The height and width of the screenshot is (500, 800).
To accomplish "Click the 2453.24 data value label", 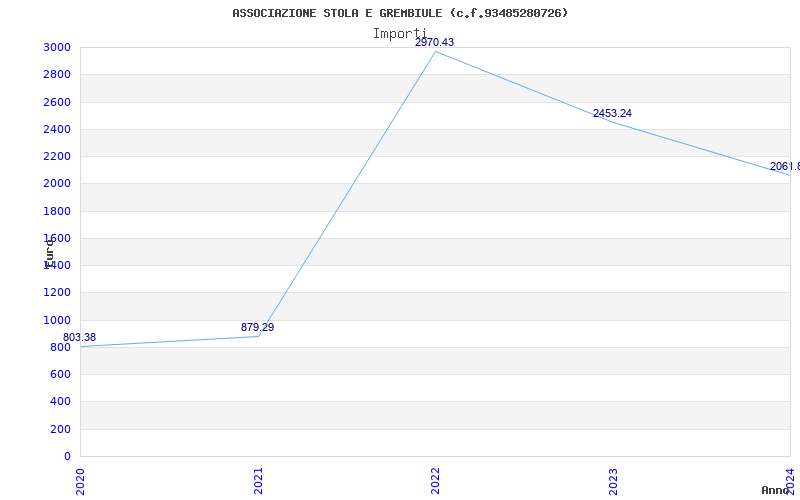I will pos(612,114).
